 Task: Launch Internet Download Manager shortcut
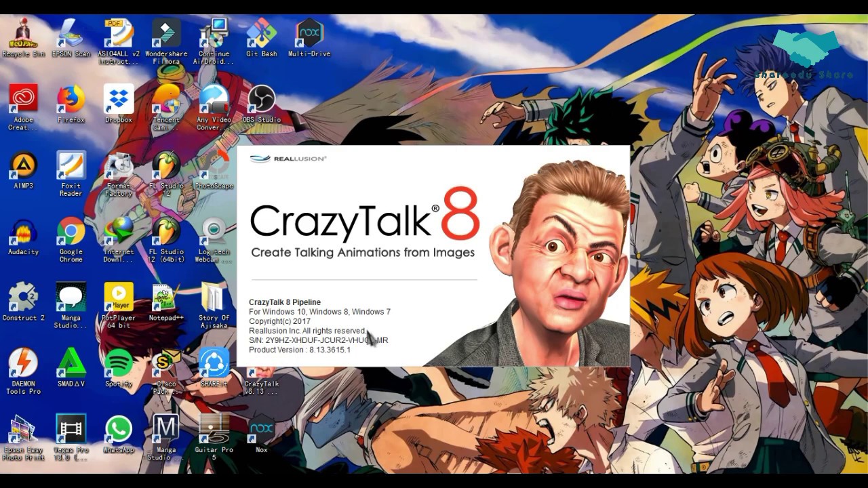[119, 240]
